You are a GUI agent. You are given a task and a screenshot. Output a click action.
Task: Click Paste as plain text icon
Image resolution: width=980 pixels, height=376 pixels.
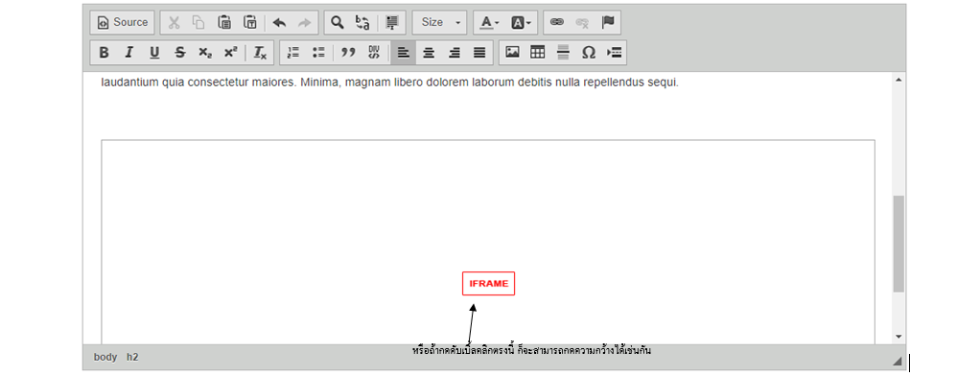point(250,22)
